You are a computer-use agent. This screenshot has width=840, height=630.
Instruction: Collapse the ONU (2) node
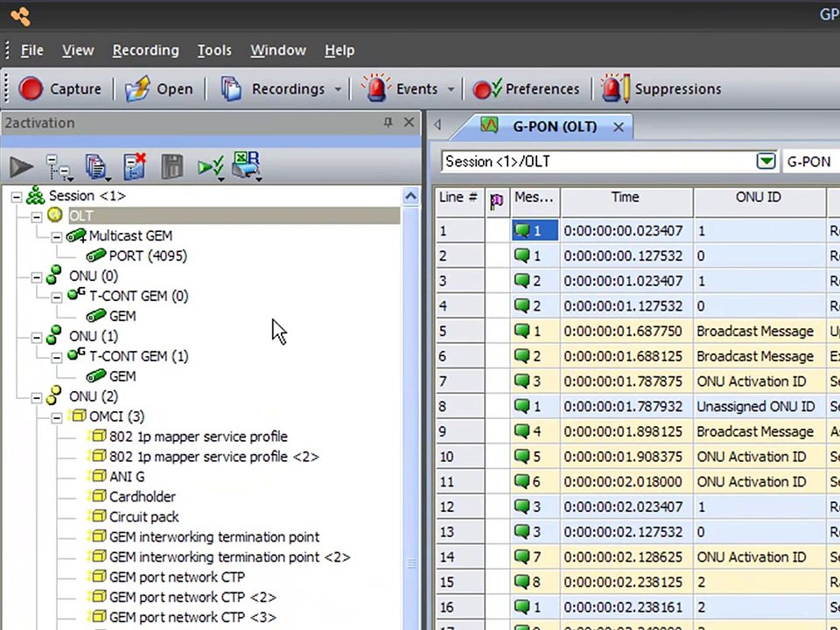point(37,398)
